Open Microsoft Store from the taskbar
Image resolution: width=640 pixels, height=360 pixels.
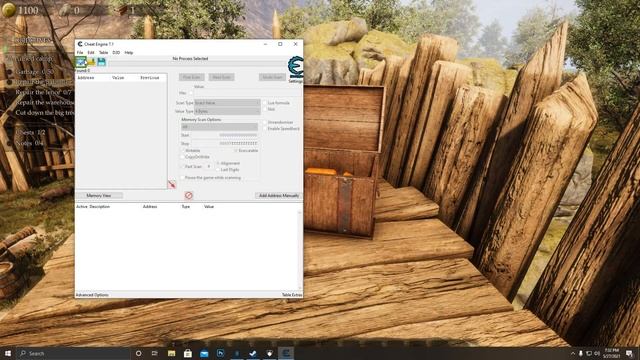(x=188, y=353)
